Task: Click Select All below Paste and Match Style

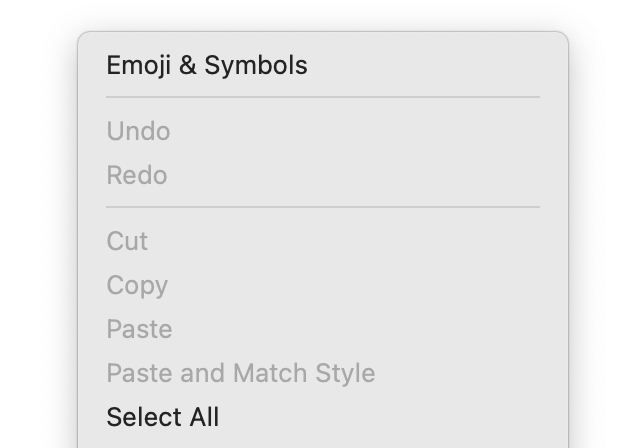Action: pos(163,417)
